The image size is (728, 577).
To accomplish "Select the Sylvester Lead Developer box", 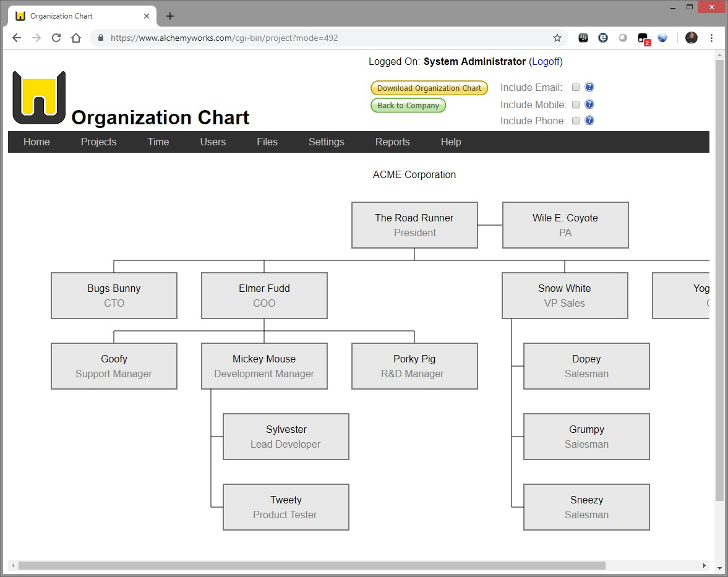I will pyautogui.click(x=286, y=437).
